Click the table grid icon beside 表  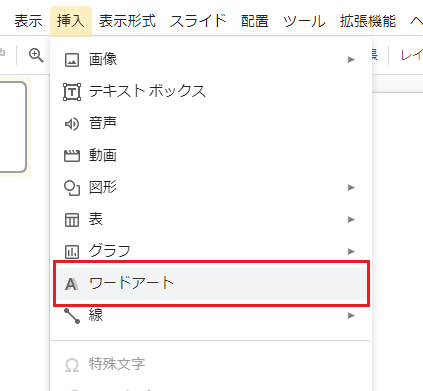point(72,220)
